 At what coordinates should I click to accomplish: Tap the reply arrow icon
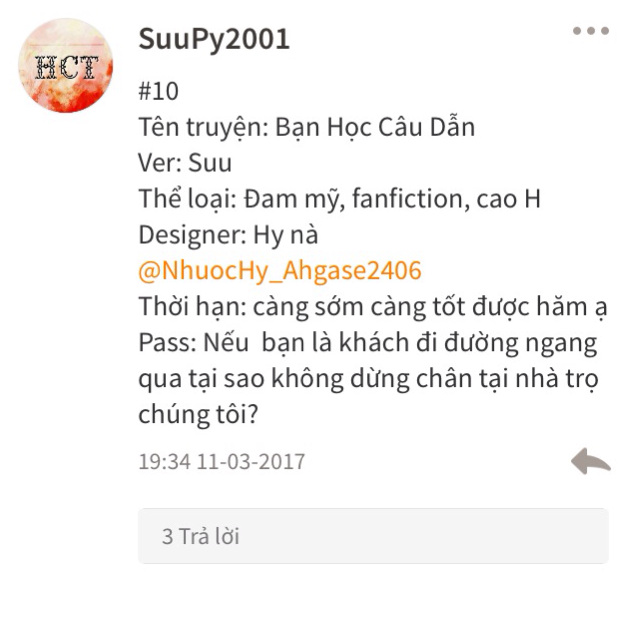591,461
